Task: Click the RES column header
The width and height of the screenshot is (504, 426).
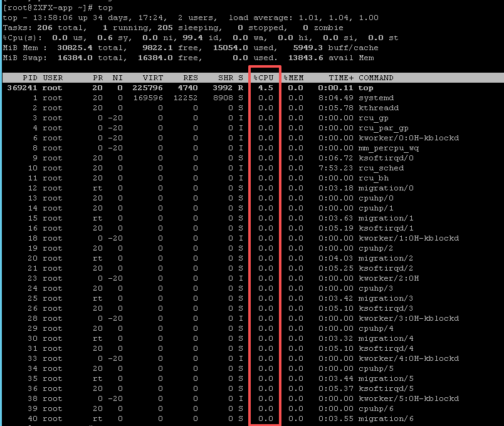Action: (x=191, y=78)
